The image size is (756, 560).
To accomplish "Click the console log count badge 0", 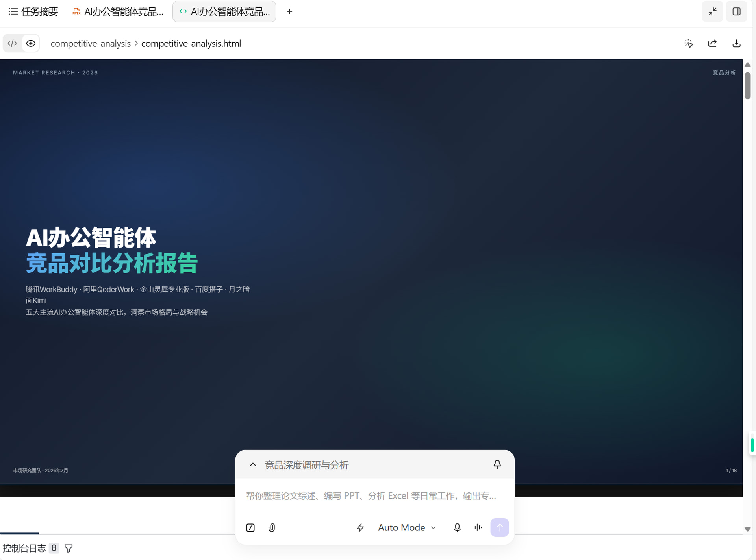I will pyautogui.click(x=54, y=548).
